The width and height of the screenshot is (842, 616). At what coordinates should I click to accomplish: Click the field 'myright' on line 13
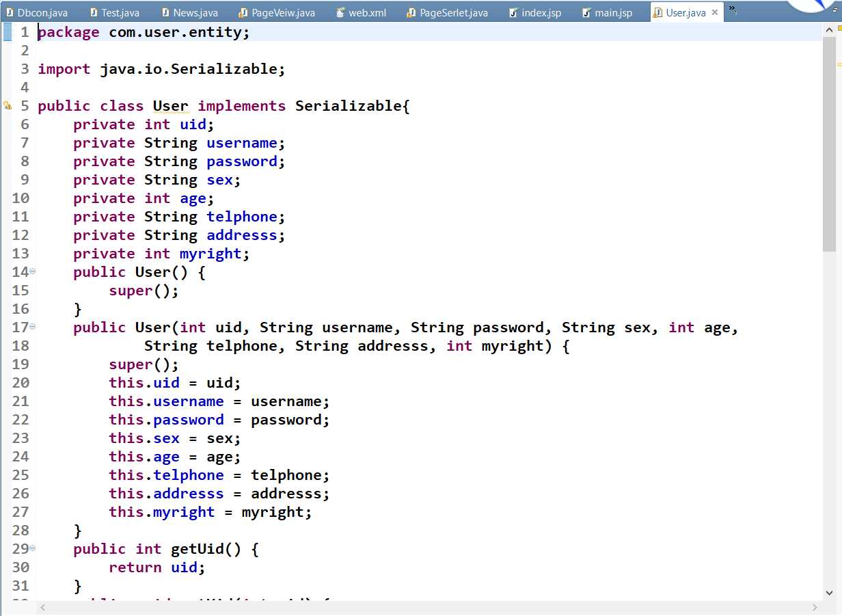210,254
